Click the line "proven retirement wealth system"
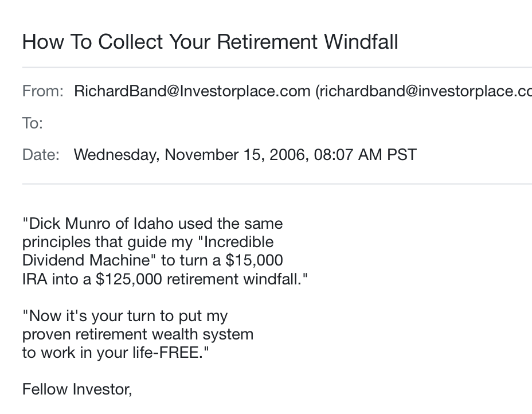 pyautogui.click(x=138, y=335)
